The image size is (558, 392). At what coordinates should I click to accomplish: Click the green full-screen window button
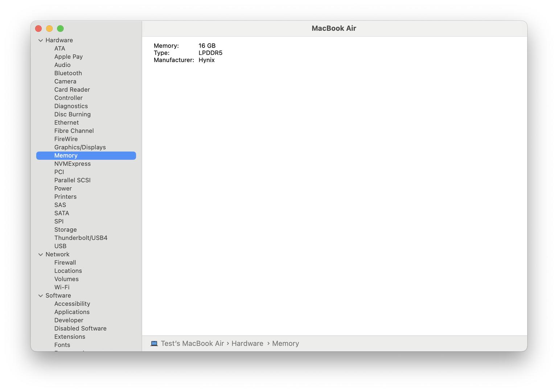click(x=61, y=29)
